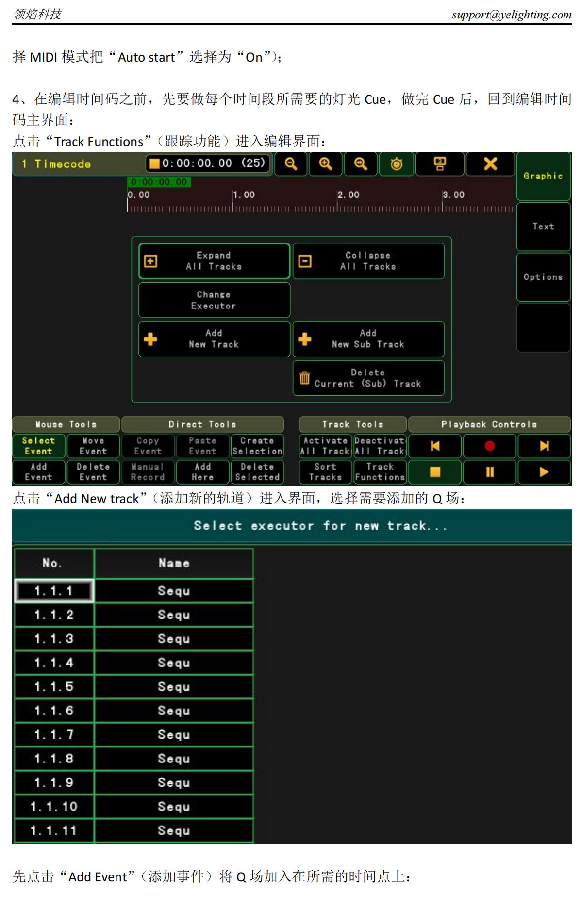Click the screen 2 monitor icon
The image size is (581, 924).
tap(439, 164)
